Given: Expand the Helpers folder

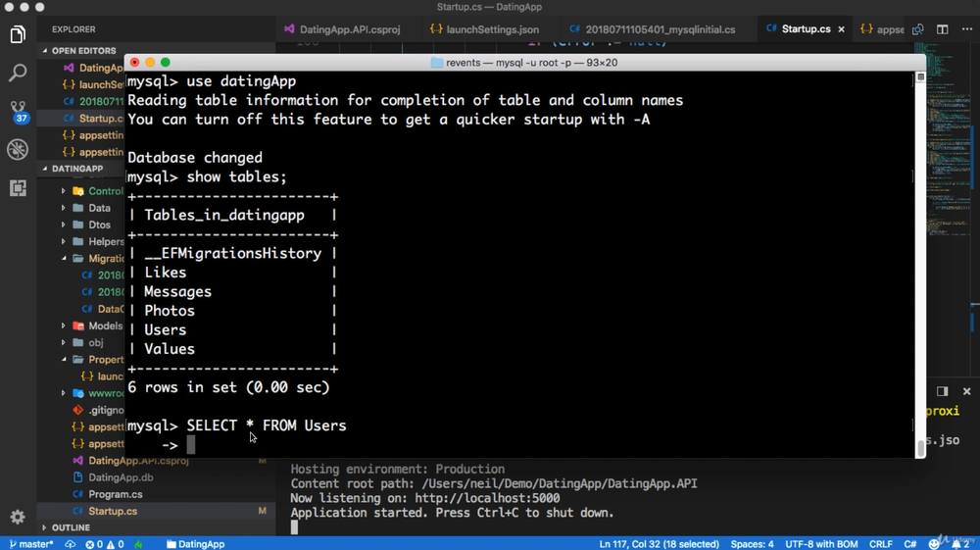Looking at the screenshot, I should click(x=94, y=242).
